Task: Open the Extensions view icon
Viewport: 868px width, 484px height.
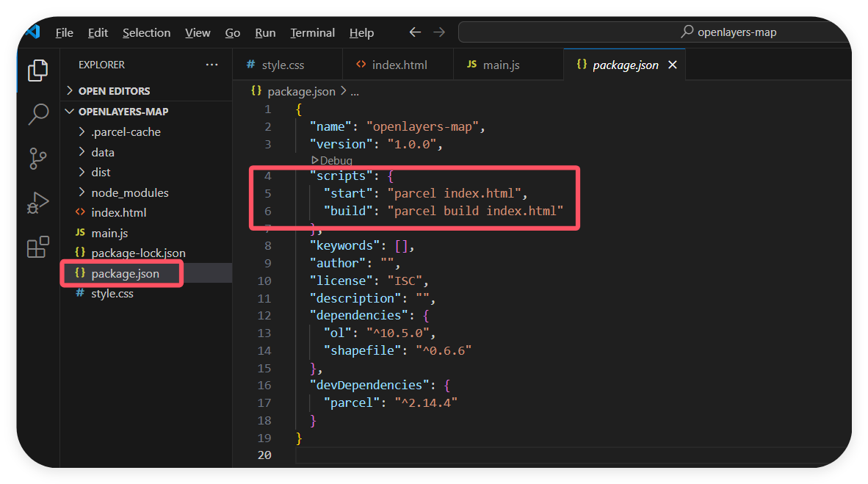Action: [x=37, y=248]
